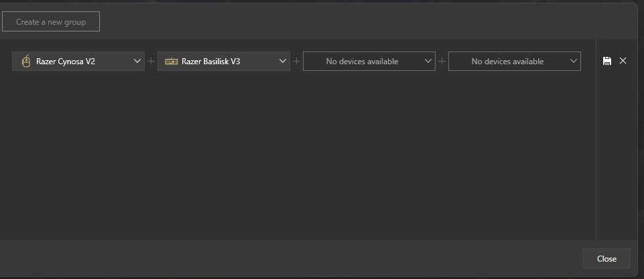
Task: Open the third device slot's No devices available dropdown
Action: [x=362, y=62]
